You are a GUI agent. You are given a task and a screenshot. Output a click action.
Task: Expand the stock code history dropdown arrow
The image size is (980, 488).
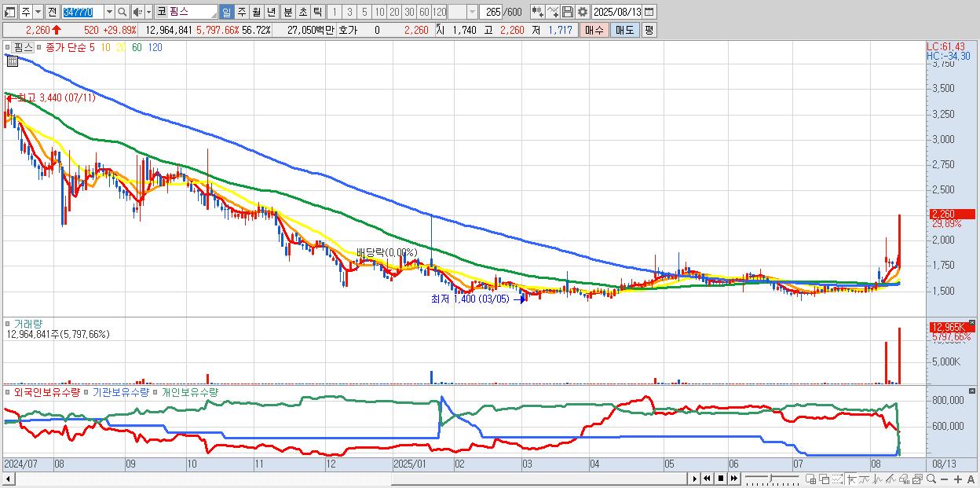point(110,12)
